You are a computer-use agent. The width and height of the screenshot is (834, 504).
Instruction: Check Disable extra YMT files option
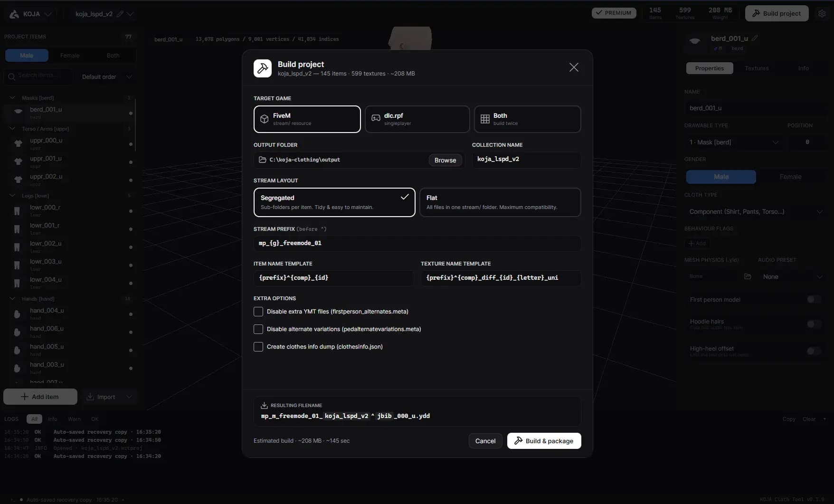pyautogui.click(x=258, y=312)
